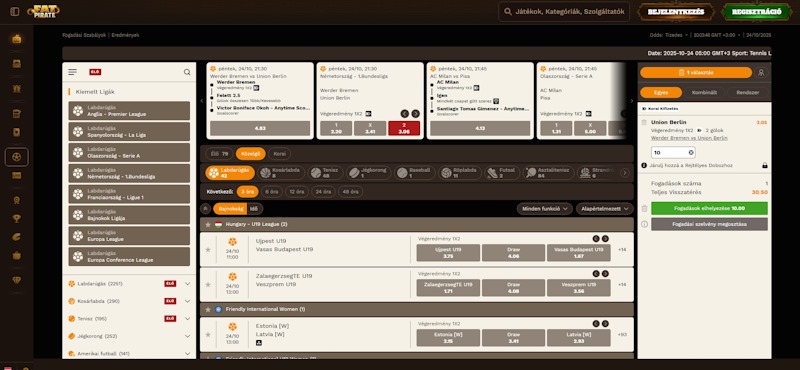Select the 6 óra time filter
The width and height of the screenshot is (800, 370).
tap(271, 192)
